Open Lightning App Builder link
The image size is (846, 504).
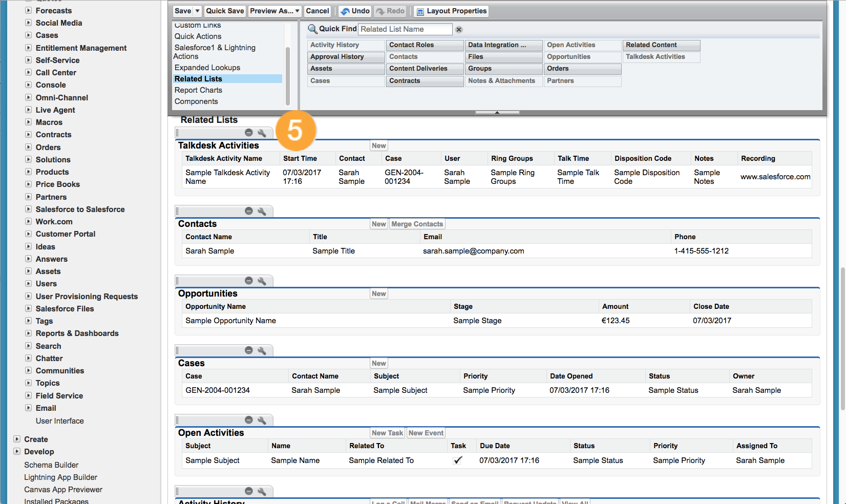[60, 477]
